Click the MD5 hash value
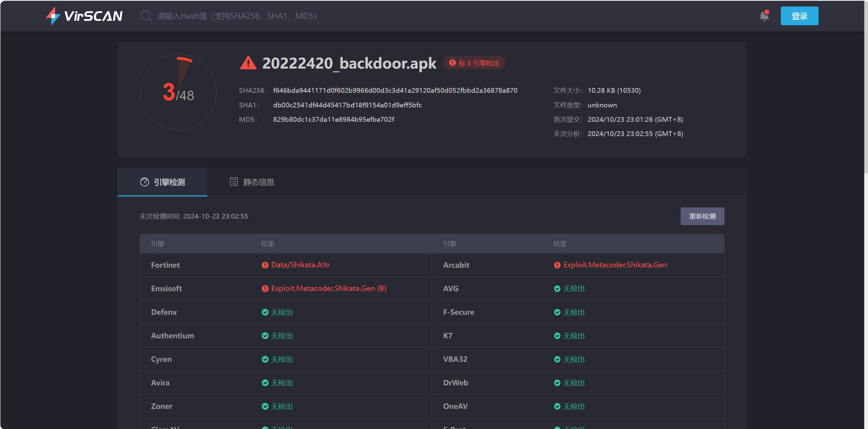Screen dimensions: 868x429 click(x=334, y=119)
